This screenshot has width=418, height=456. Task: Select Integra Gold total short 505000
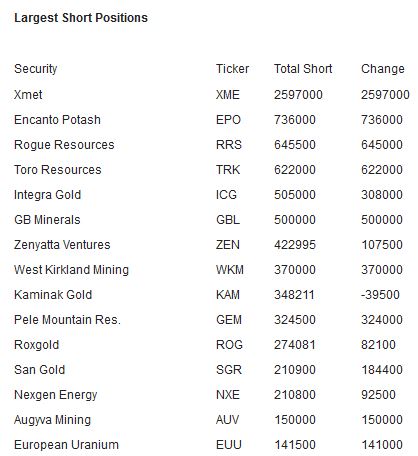click(295, 195)
